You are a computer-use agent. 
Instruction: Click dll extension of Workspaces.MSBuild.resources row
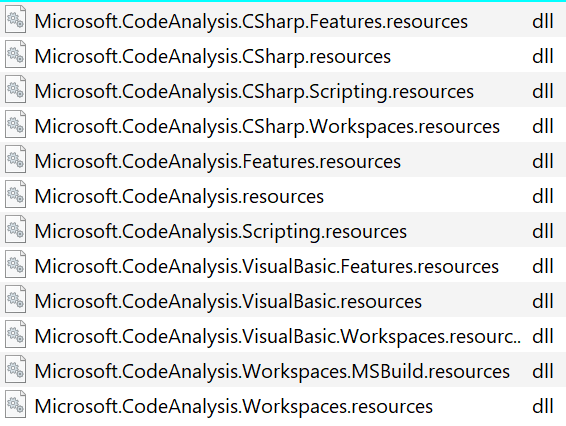click(543, 371)
